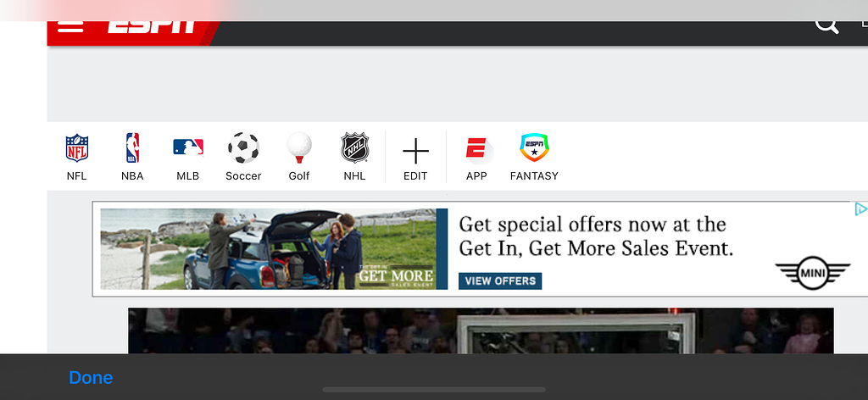Image resolution: width=868 pixels, height=400 pixels.
Task: Open the featured crowd video thumbnail
Action: (481, 331)
